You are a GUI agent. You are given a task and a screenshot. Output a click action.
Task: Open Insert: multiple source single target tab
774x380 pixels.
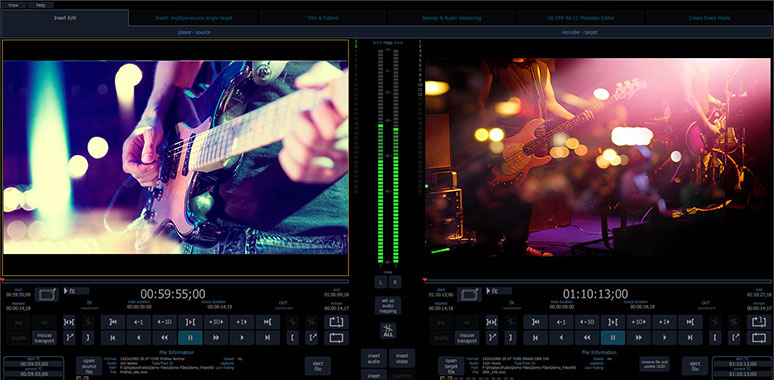[194, 18]
